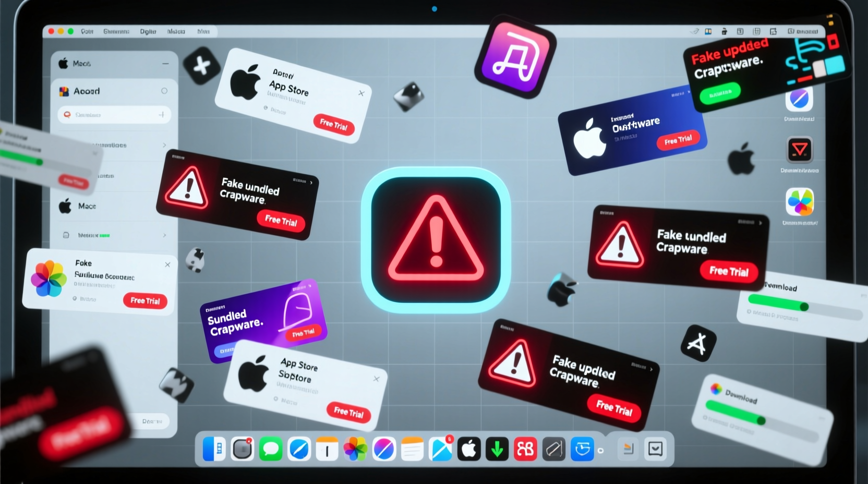Click the sidebar search field
868x484 pixels.
click(x=114, y=114)
